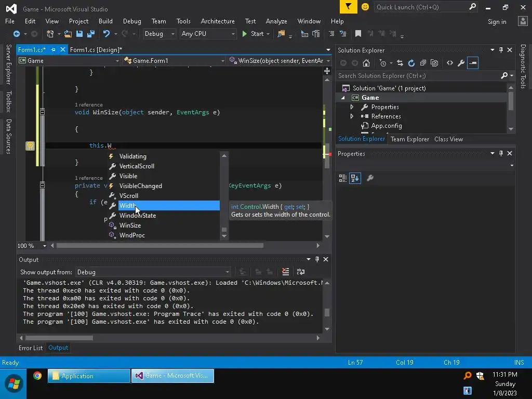Open the Any CPU platform dropdown
532x399 pixels.
208,34
